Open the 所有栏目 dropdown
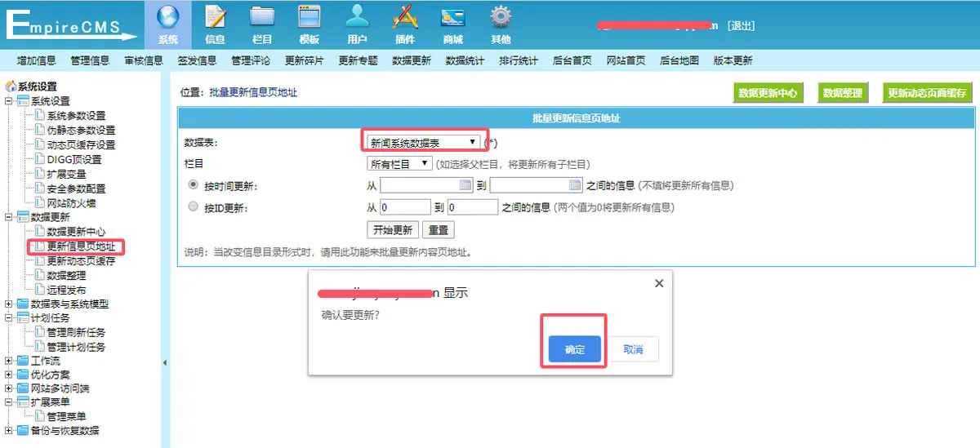Screen dimensions: 980x448 pos(399,163)
